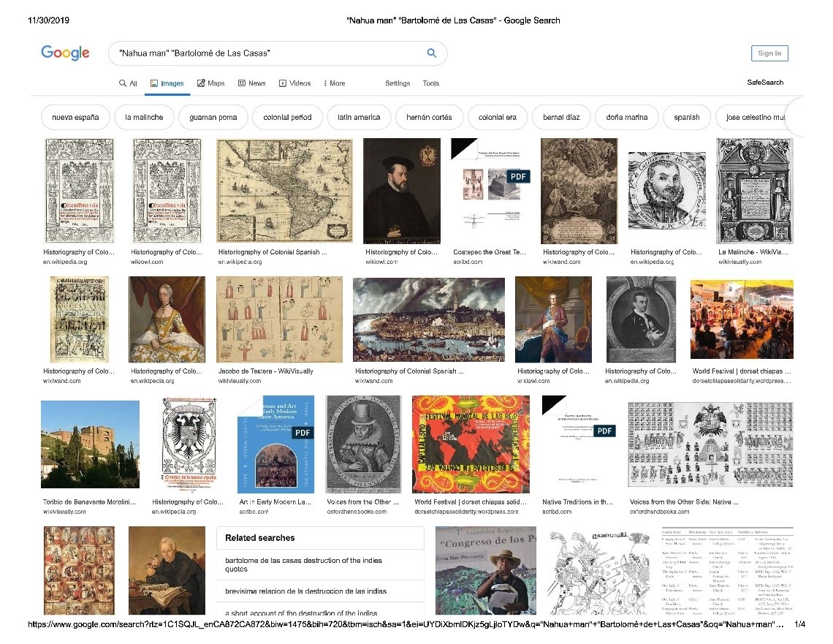Open the casta painting grid thumbnail

(79, 571)
